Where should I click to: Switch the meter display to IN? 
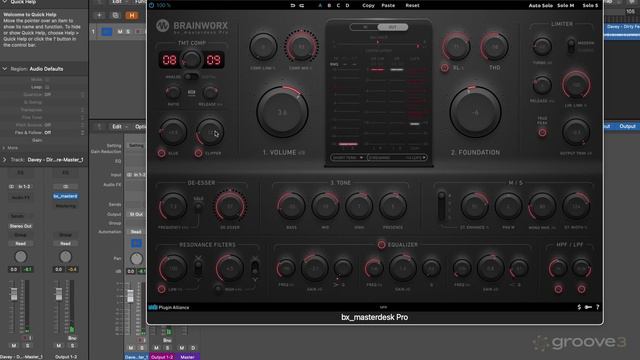(x=364, y=27)
